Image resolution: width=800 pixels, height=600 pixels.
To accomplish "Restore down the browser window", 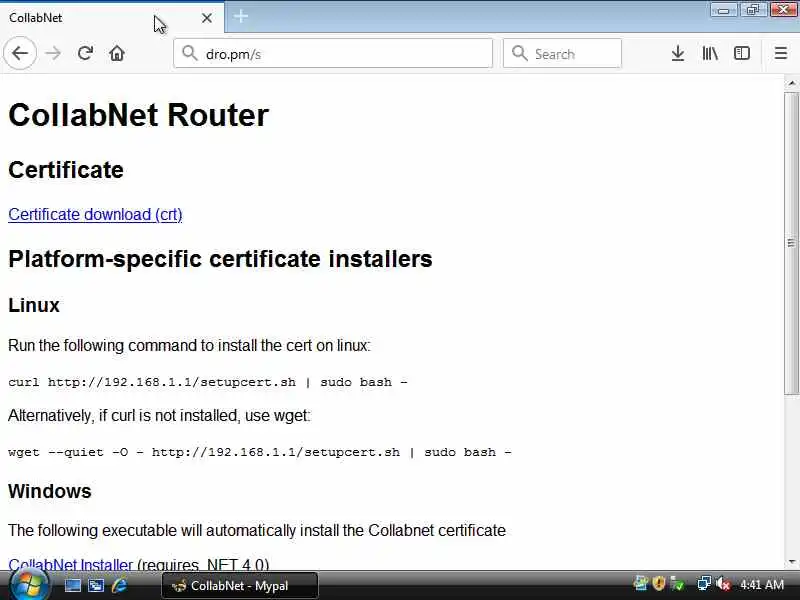I will [753, 10].
